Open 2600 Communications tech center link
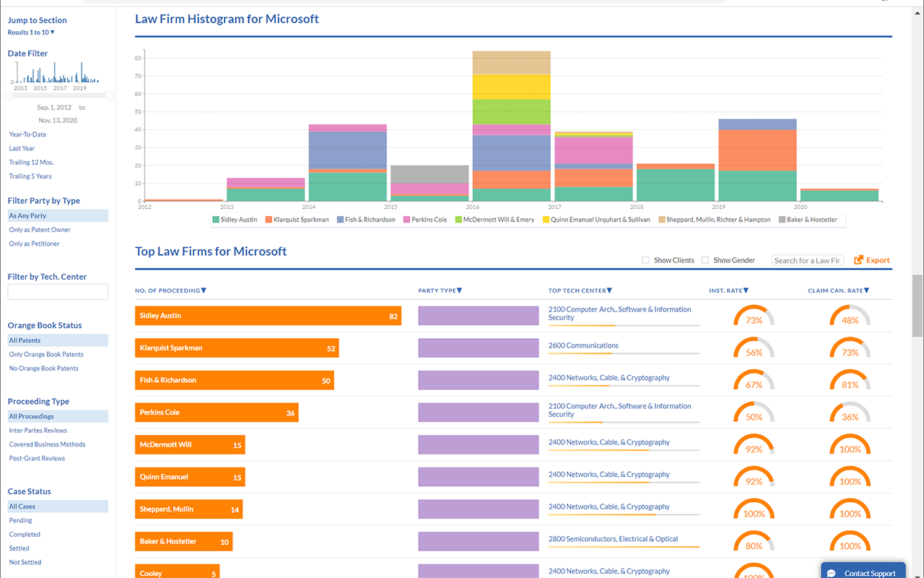The height and width of the screenshot is (578, 924). point(583,345)
